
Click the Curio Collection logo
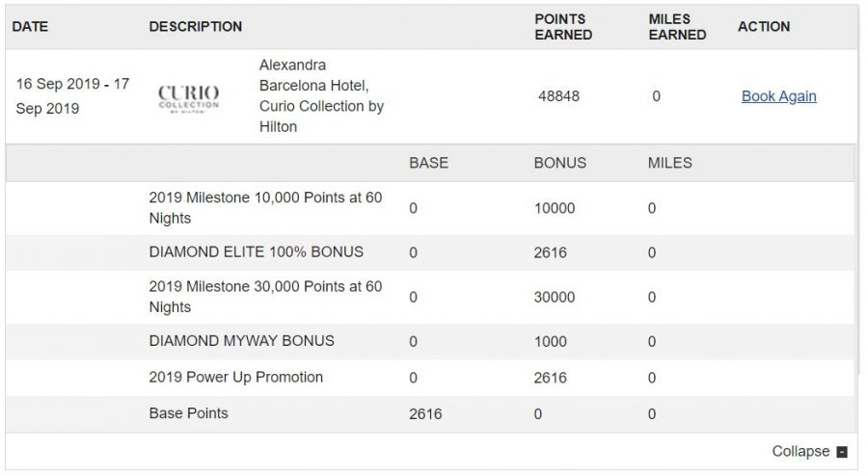point(188,96)
